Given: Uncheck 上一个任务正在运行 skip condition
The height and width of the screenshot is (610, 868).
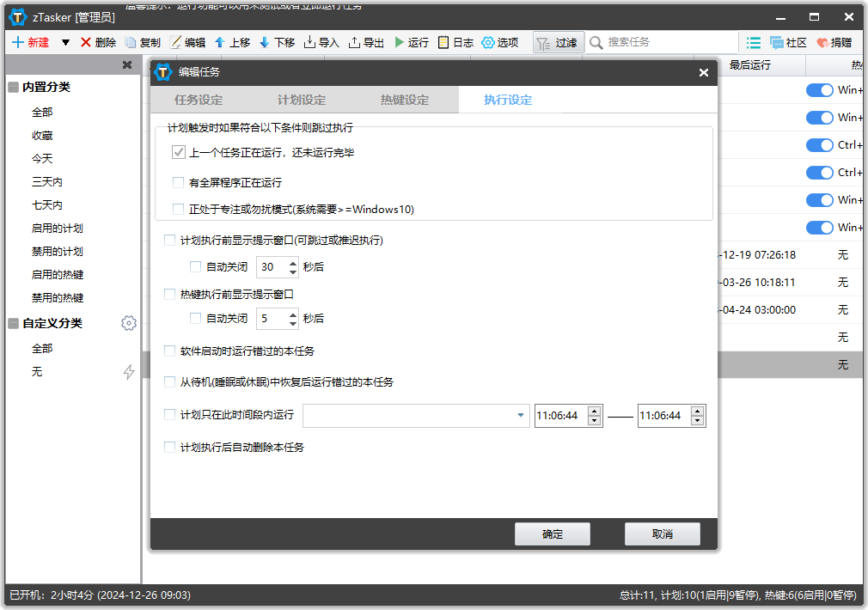Looking at the screenshot, I should click(x=179, y=153).
